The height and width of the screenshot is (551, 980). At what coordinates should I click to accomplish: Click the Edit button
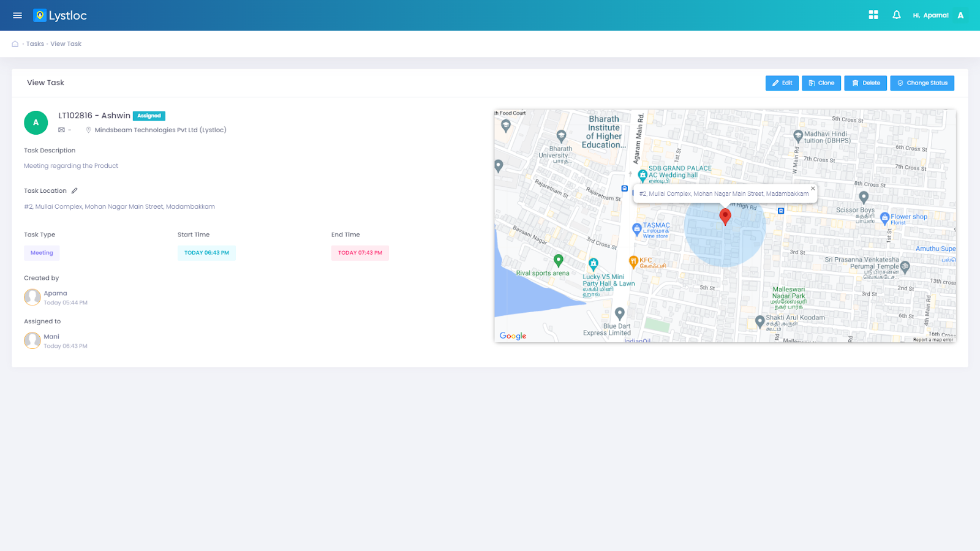782,83
